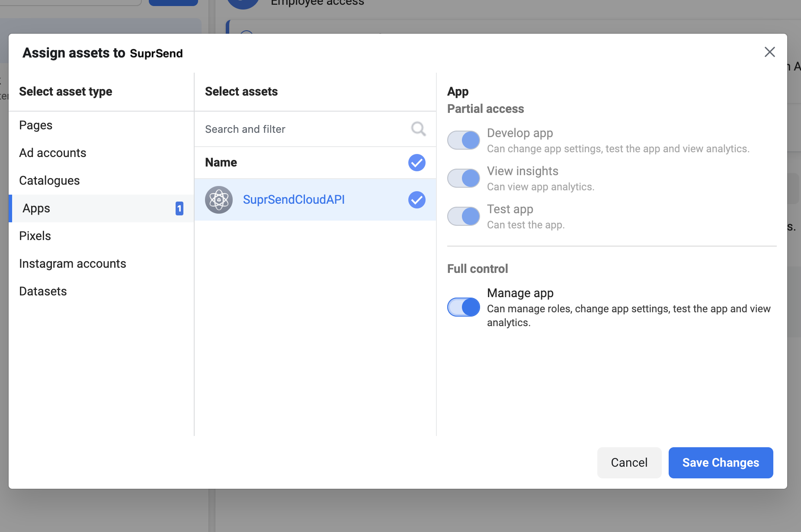Image resolution: width=801 pixels, height=532 pixels.
Task: Toggle the View insights switch
Action: [x=464, y=178]
